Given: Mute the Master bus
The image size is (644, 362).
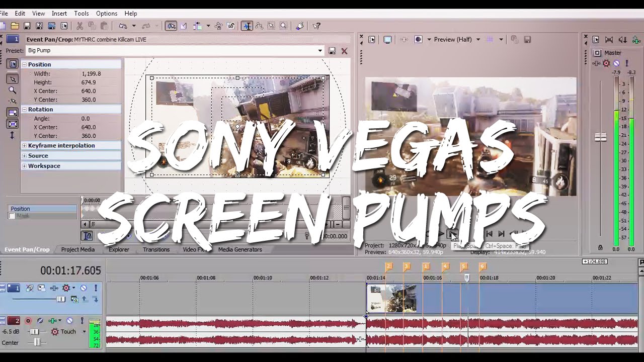Looking at the screenshot, I should point(616,63).
